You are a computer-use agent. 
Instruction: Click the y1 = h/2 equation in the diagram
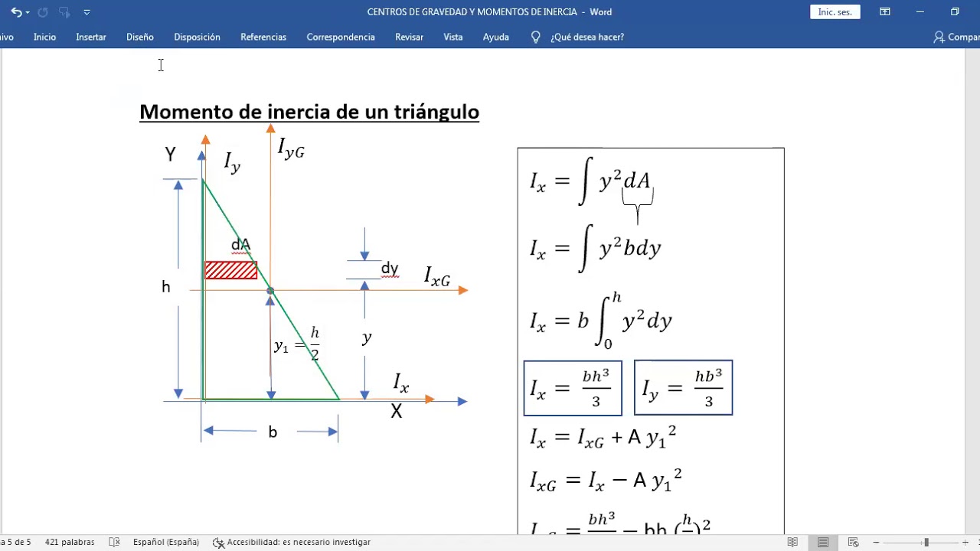coord(296,344)
